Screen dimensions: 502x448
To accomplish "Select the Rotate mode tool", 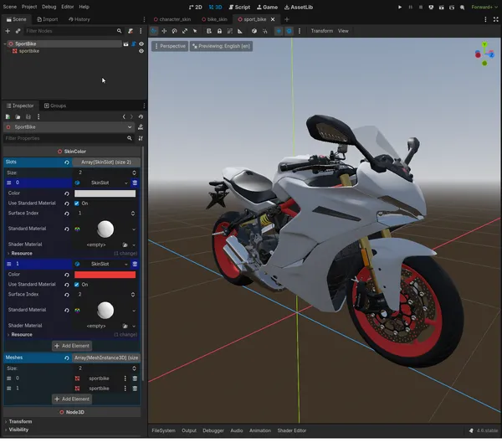I will [x=174, y=31].
